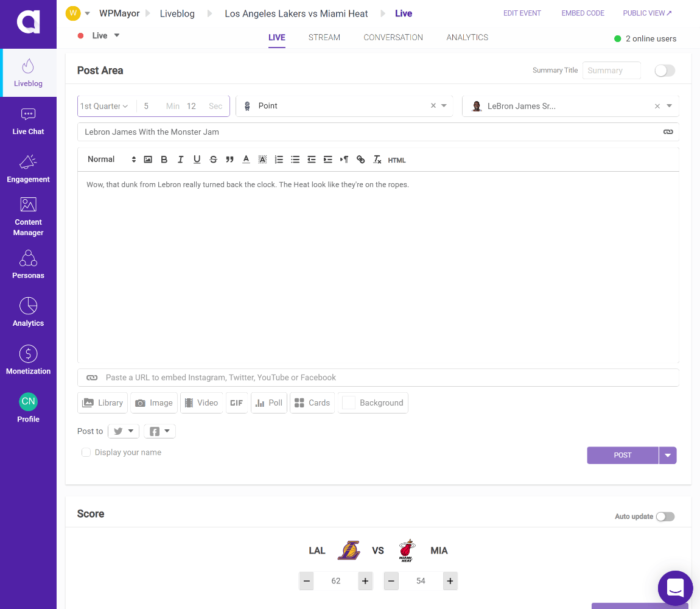Expand the Point event type dropdown

(x=444, y=106)
